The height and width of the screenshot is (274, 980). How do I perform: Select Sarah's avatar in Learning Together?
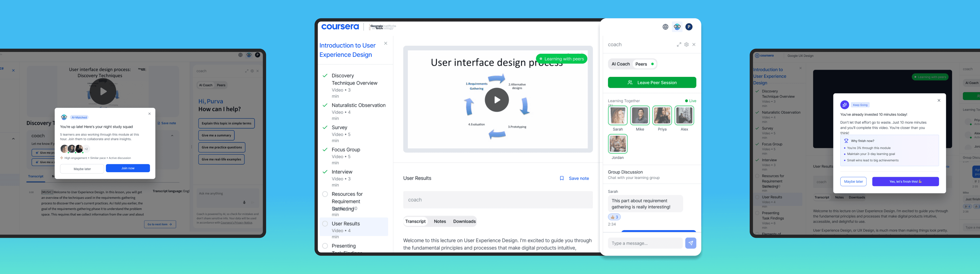[x=617, y=116]
